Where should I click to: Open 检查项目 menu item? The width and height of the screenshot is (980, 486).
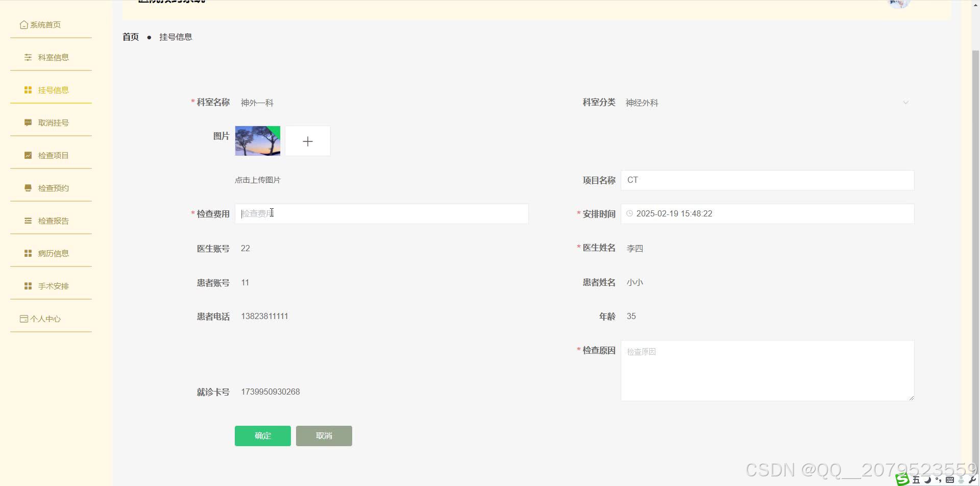tap(51, 155)
